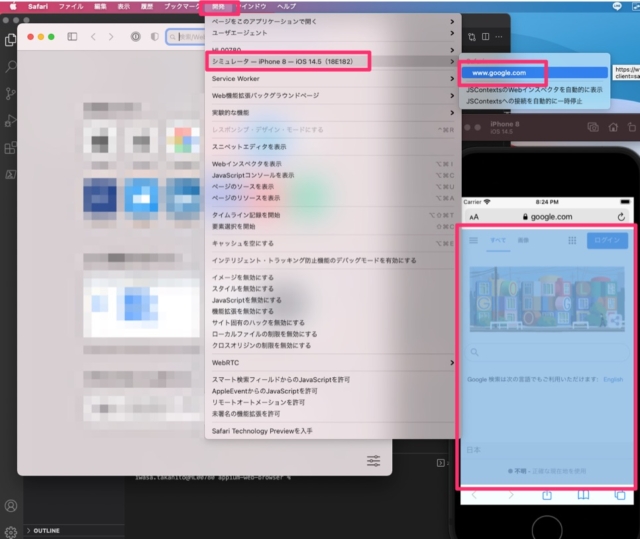Screen dimensions: 640x539
Task: Tap iPhone Safari share icon
Action: coord(547,495)
